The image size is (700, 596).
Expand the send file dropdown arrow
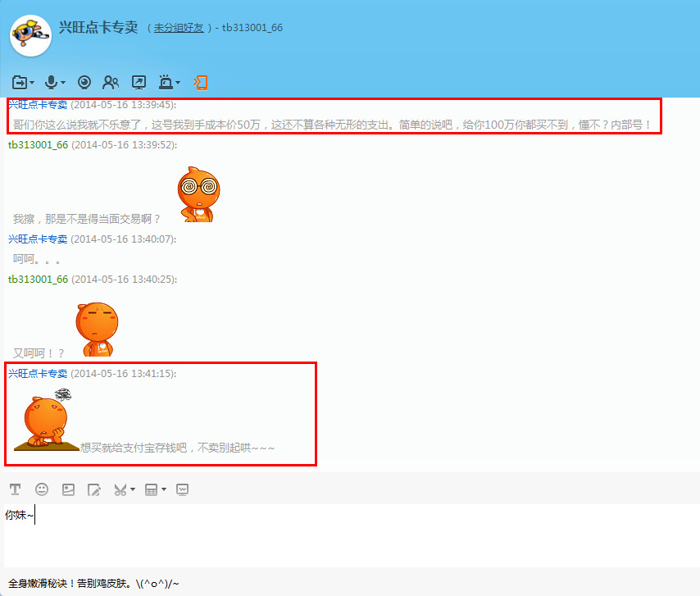coord(32,83)
